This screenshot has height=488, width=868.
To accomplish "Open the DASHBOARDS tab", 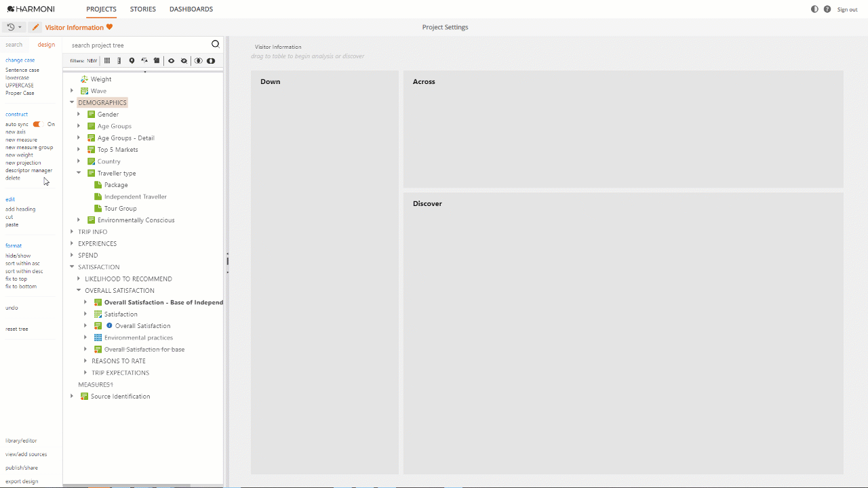I will [x=191, y=9].
